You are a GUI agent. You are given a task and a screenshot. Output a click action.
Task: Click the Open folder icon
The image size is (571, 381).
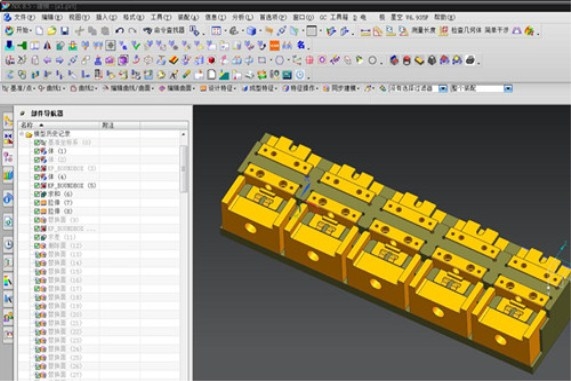coord(52,31)
